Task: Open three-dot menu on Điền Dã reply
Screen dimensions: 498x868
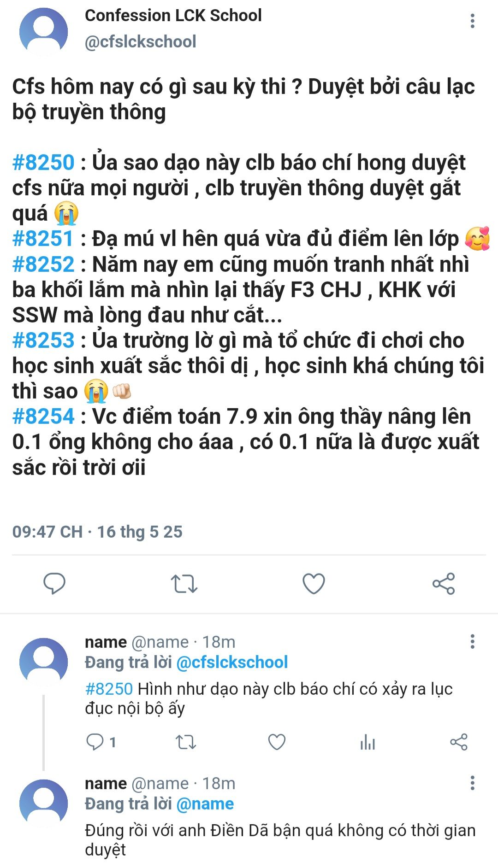Action: 472,783
